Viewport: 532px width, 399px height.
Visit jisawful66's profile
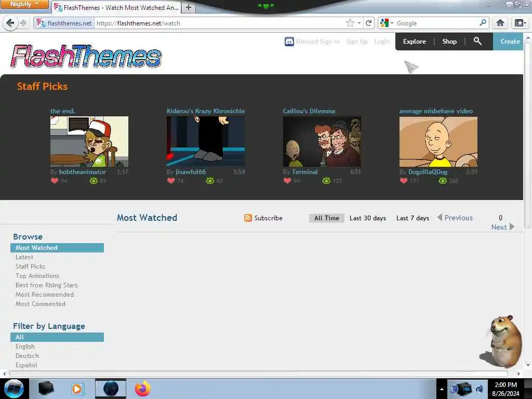pos(190,171)
